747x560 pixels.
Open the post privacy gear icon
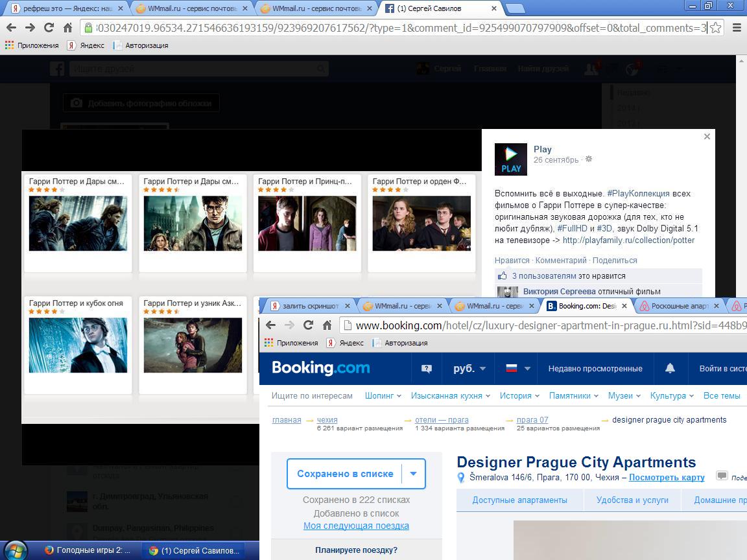(589, 159)
